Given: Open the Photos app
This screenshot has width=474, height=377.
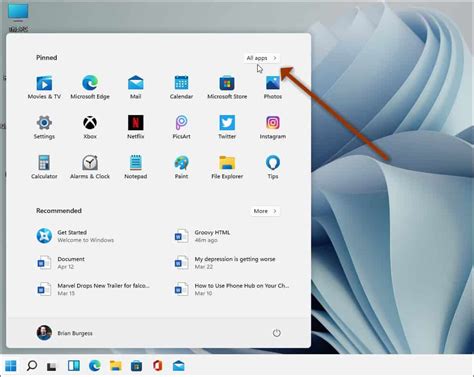Looking at the screenshot, I should pyautogui.click(x=273, y=87).
